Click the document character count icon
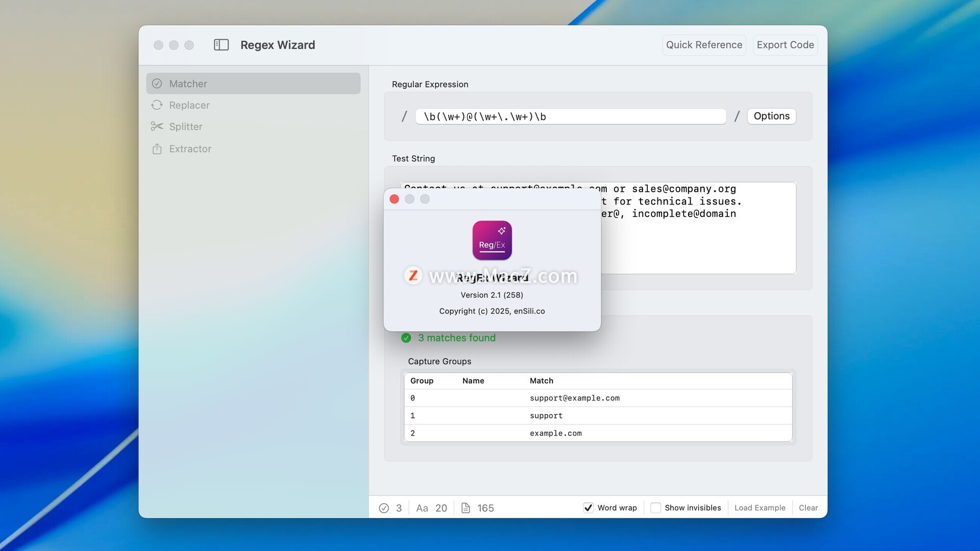The width and height of the screenshot is (980, 551). (465, 508)
